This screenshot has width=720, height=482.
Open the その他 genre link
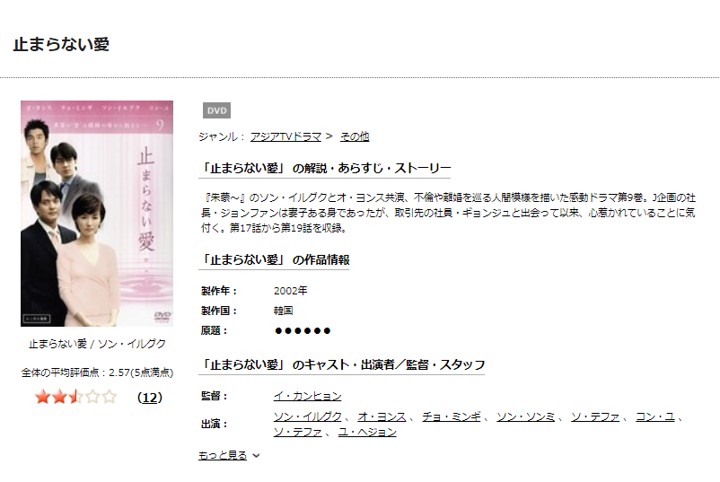coord(354,136)
